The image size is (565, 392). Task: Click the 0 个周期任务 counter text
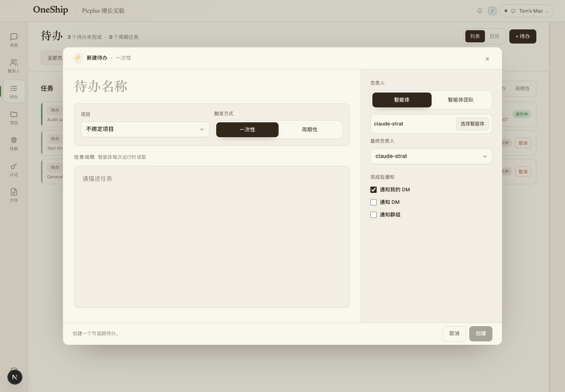pos(124,37)
